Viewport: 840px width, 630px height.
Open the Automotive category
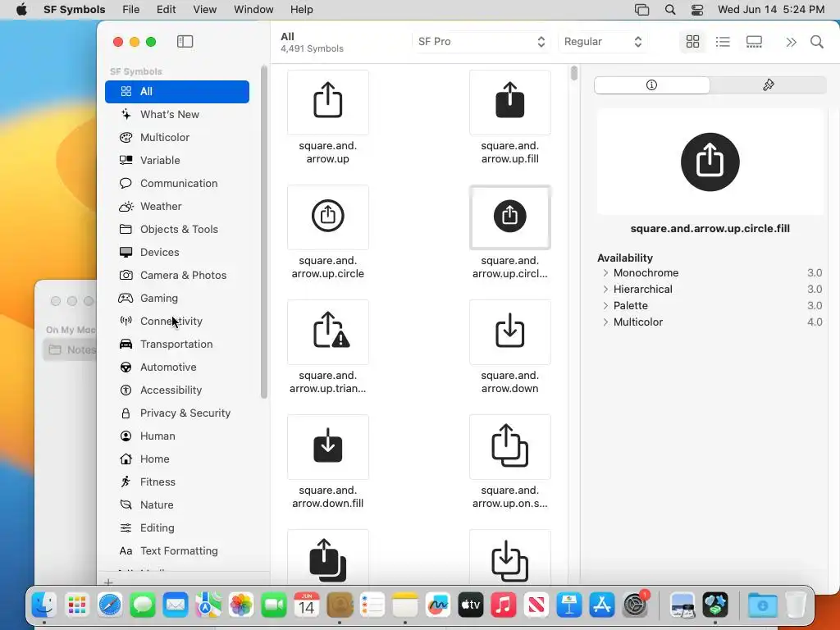pos(177,367)
